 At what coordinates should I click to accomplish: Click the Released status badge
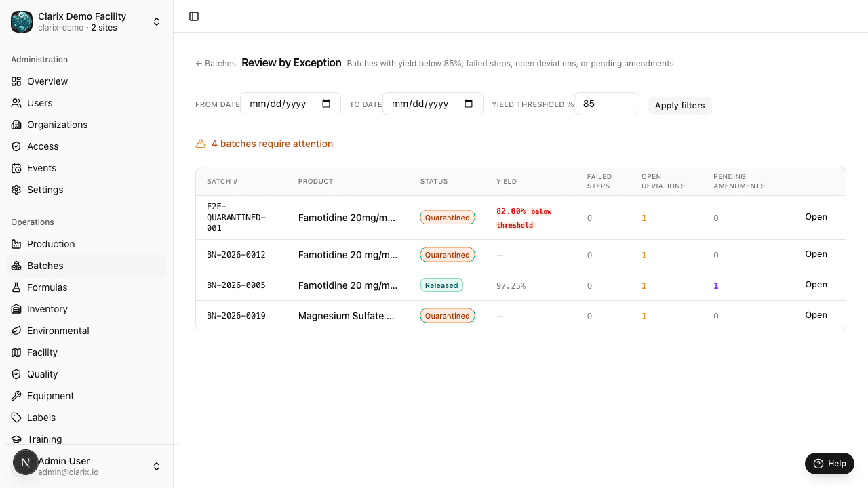point(441,285)
